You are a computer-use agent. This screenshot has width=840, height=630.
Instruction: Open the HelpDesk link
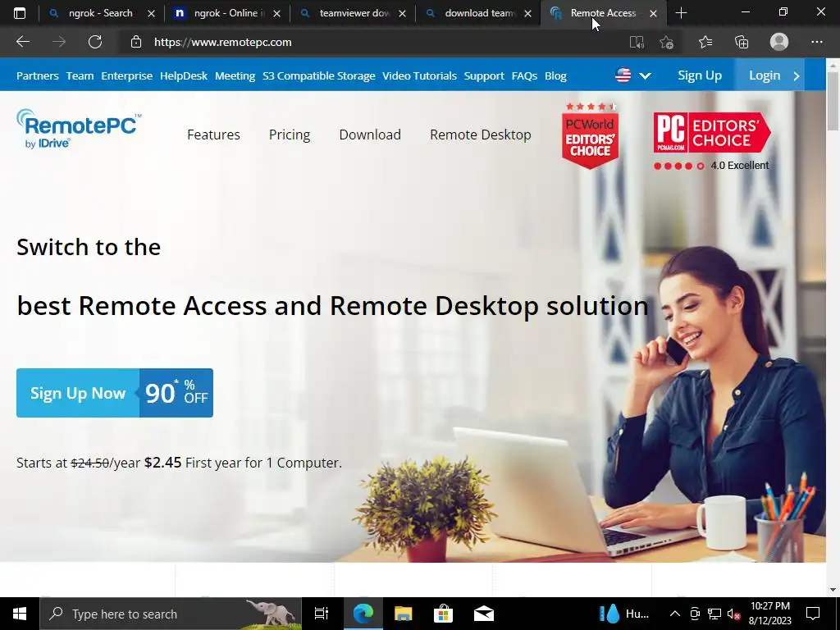click(x=183, y=75)
